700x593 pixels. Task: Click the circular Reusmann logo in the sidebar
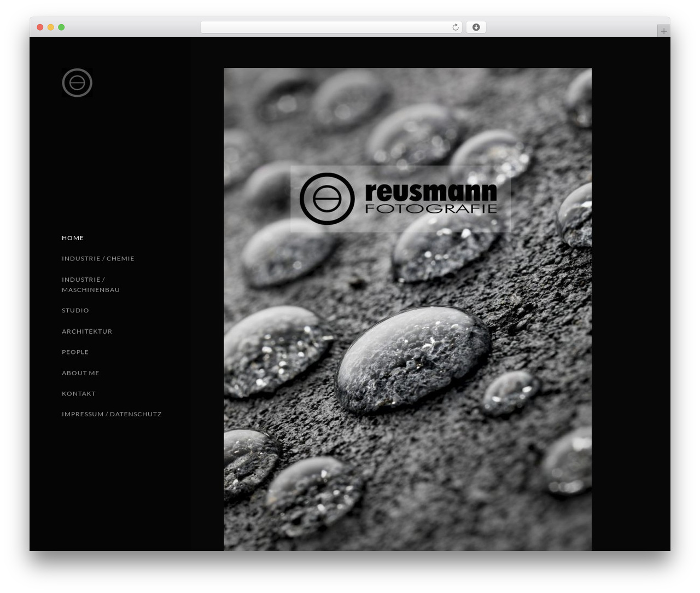77,83
